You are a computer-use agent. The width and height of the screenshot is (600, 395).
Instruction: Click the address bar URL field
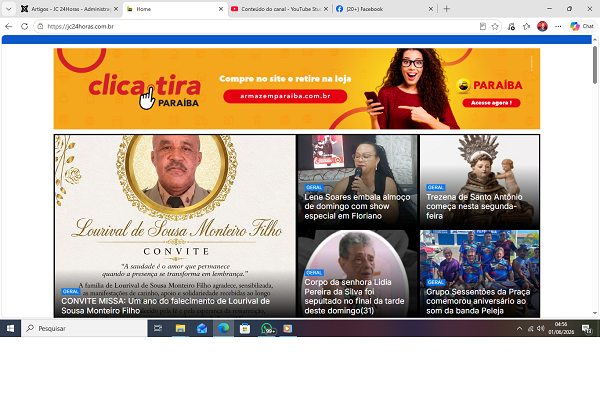point(256,26)
